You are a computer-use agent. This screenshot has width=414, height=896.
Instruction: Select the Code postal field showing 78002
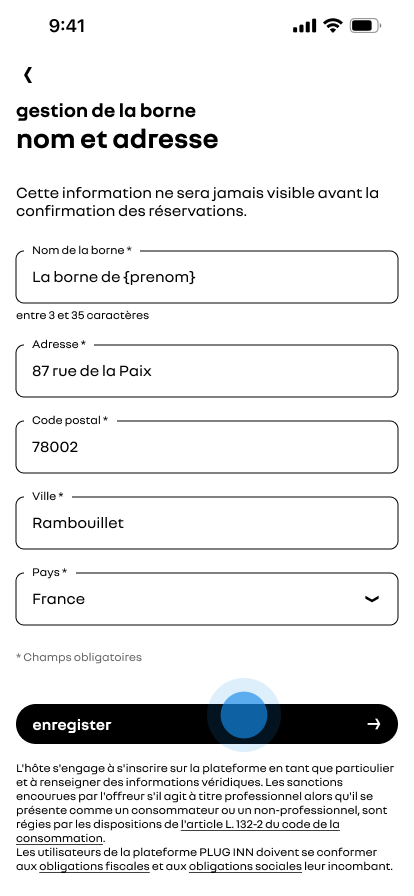(x=206, y=447)
